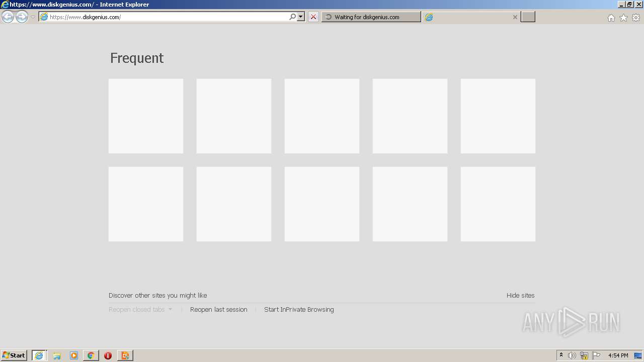Image resolution: width=644 pixels, height=362 pixels.
Task: Click the network status tray icon
Action: coord(584,355)
